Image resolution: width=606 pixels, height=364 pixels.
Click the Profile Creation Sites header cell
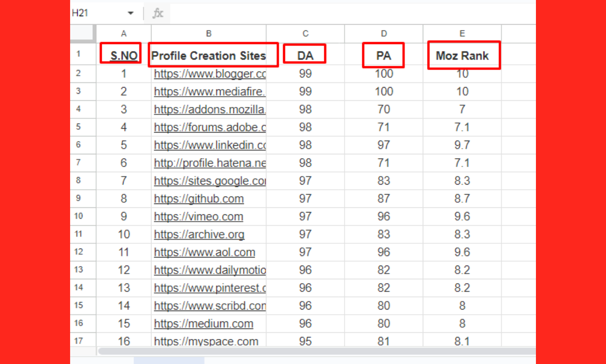click(209, 55)
